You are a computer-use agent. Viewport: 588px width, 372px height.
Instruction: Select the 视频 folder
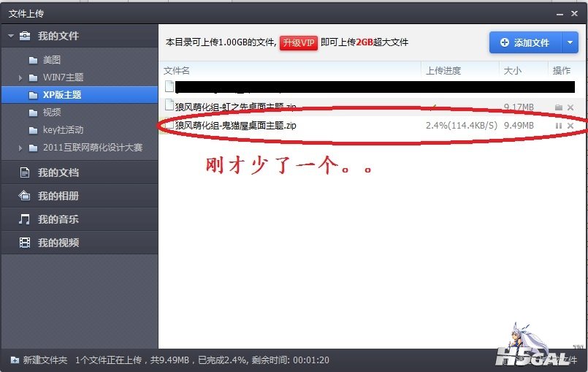51,113
